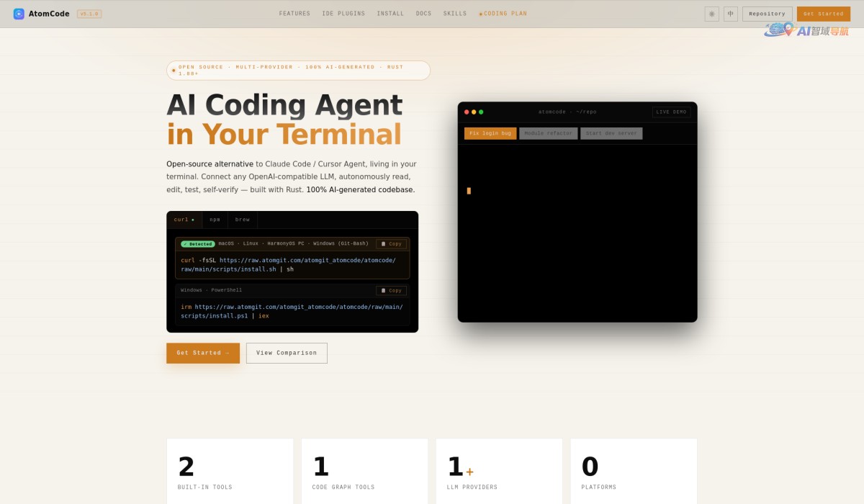
Task: Click the terminal title atomcode ~/repo
Action: pos(567,112)
